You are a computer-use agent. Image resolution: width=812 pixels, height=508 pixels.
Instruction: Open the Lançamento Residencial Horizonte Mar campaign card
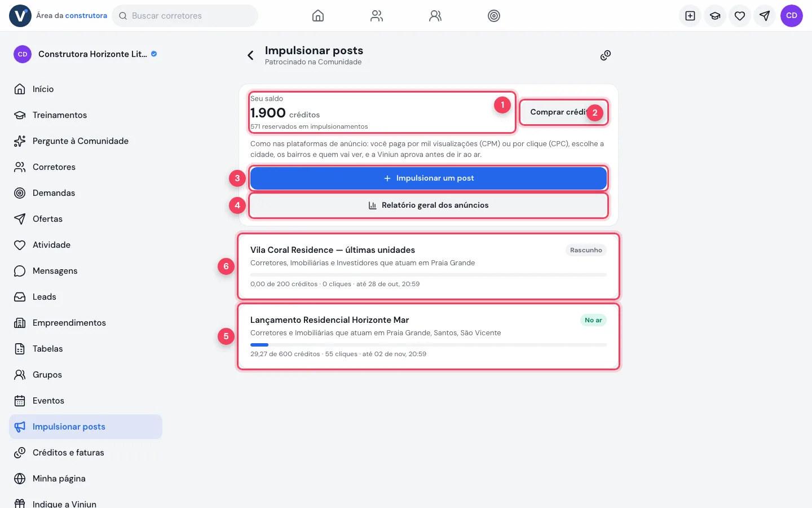click(x=429, y=336)
